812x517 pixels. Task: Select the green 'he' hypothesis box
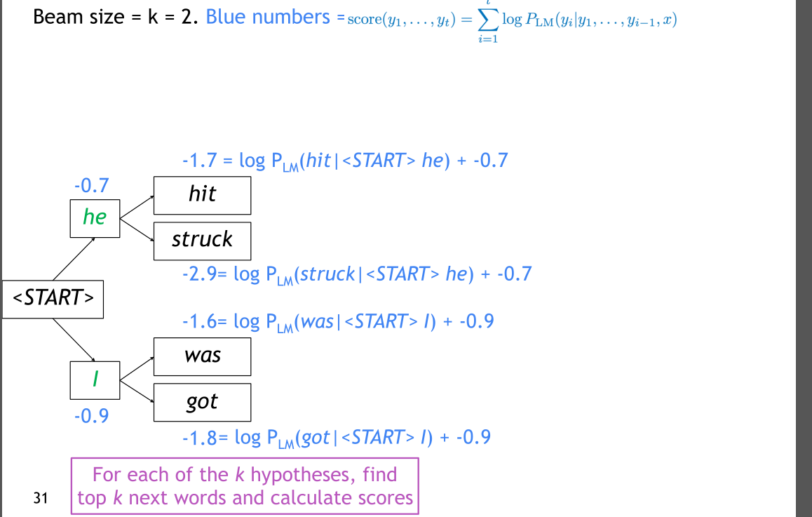[95, 219]
